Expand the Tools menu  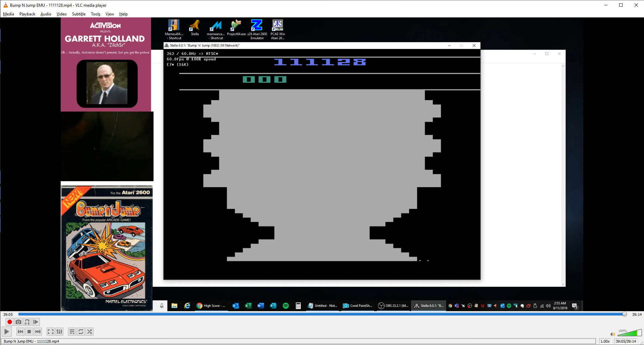[x=96, y=14]
